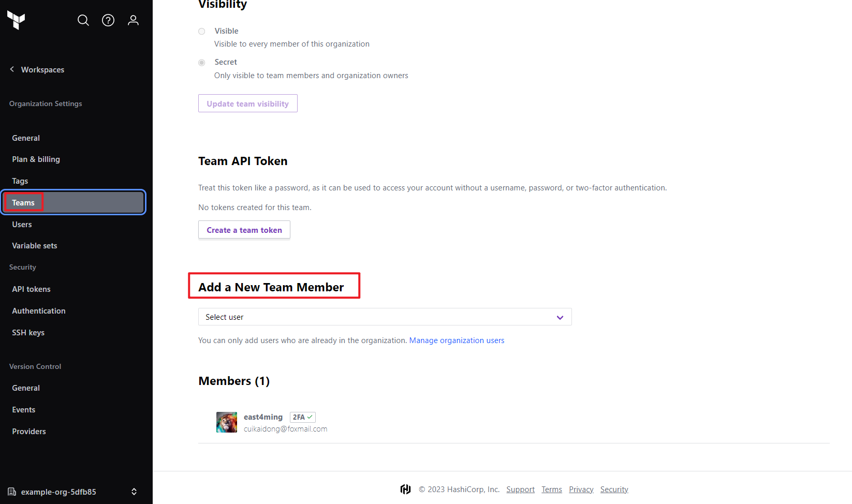This screenshot has width=852, height=504.
Task: Click east4ming's avatar thumbnail
Action: click(227, 422)
